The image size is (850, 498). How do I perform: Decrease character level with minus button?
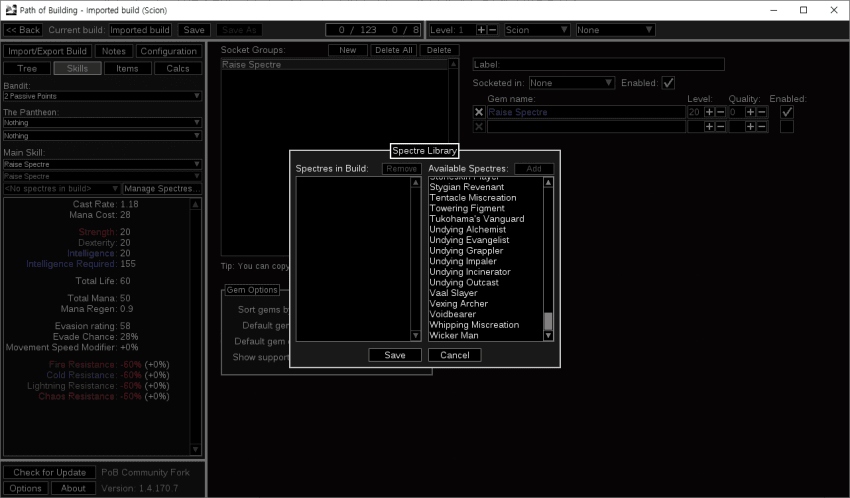tap(492, 30)
